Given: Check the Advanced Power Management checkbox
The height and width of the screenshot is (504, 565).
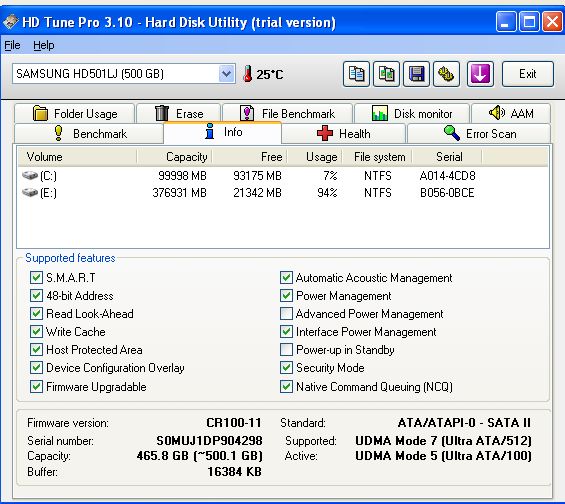Looking at the screenshot, I should tap(286, 314).
